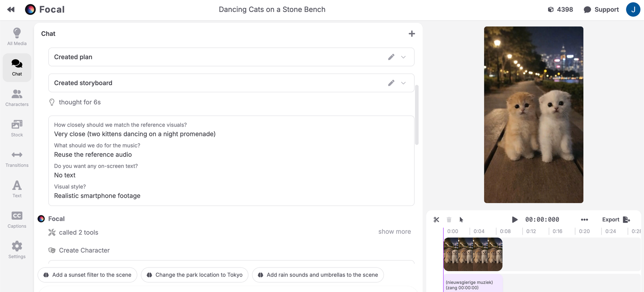This screenshot has height=292, width=644.
Task: Expand the Created plan chevron
Action: click(x=403, y=57)
